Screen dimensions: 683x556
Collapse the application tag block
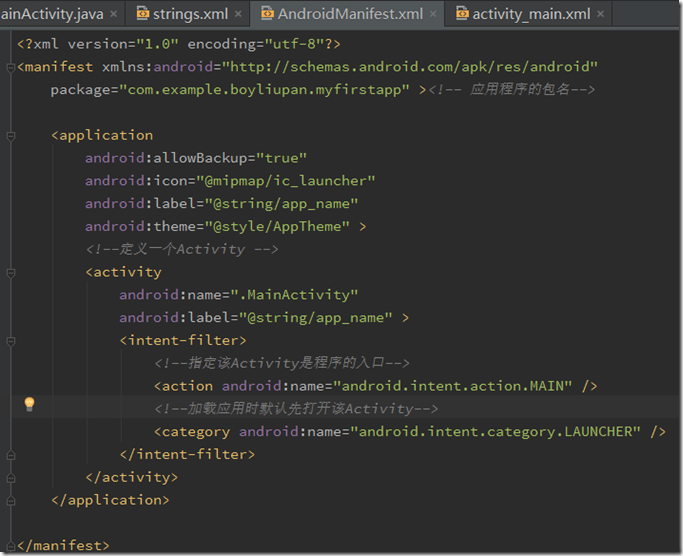9,135
